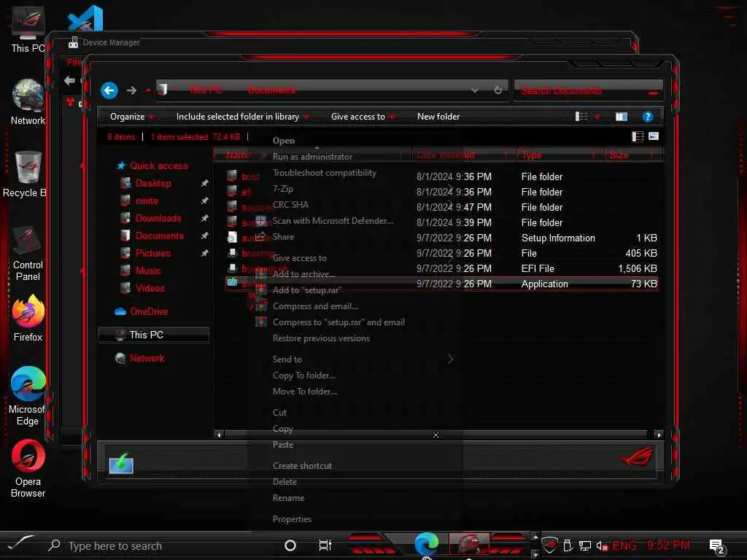Select Pictures in navigation pane
This screenshot has width=747, height=560.
(153, 253)
